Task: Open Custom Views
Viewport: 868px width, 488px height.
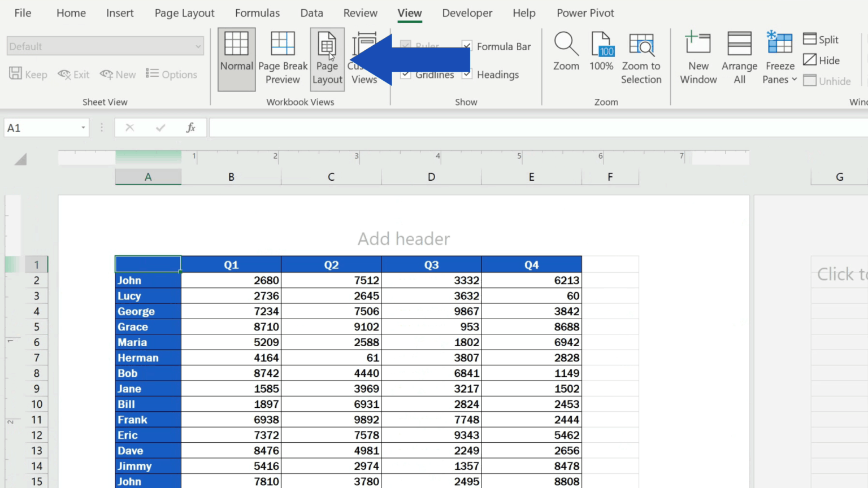Action: click(x=364, y=58)
